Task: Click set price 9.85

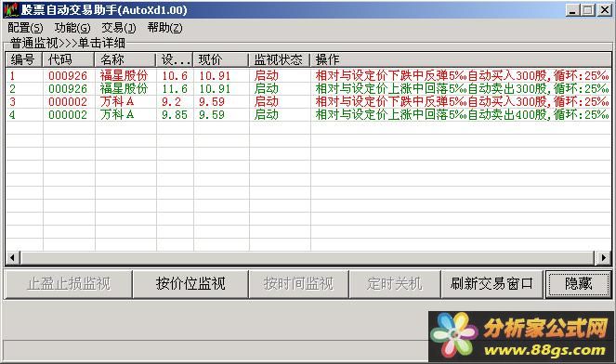Action: tap(175, 114)
